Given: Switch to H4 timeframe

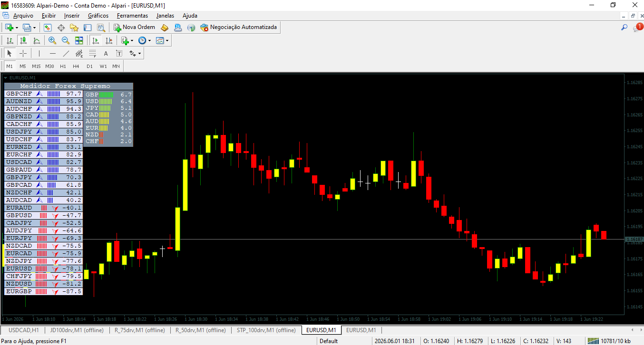Looking at the screenshot, I should point(76,66).
